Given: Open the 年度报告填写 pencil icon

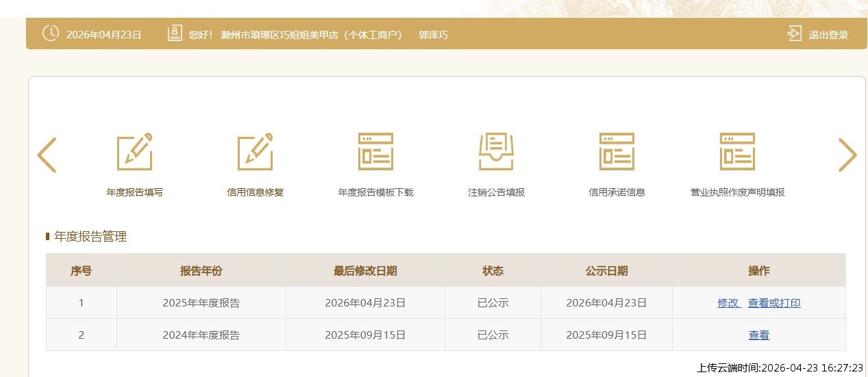Looking at the screenshot, I should coord(134,152).
